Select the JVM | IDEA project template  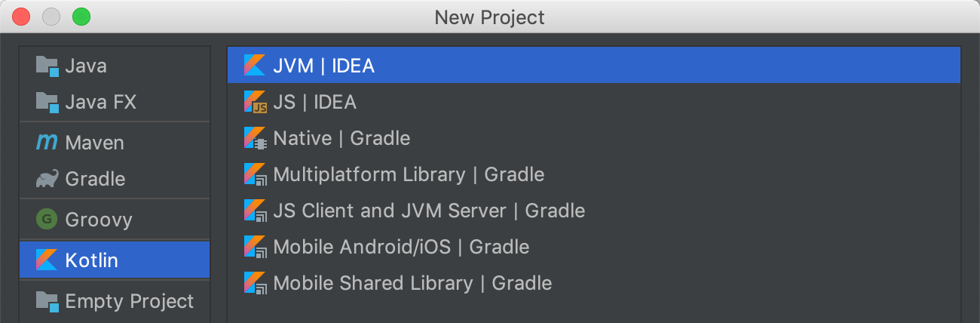pos(594,66)
